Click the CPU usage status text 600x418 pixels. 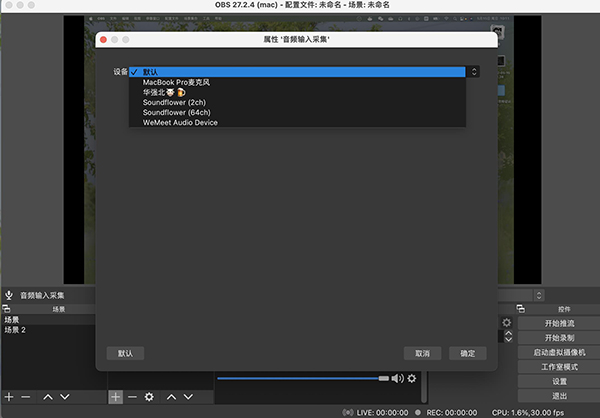click(528, 413)
